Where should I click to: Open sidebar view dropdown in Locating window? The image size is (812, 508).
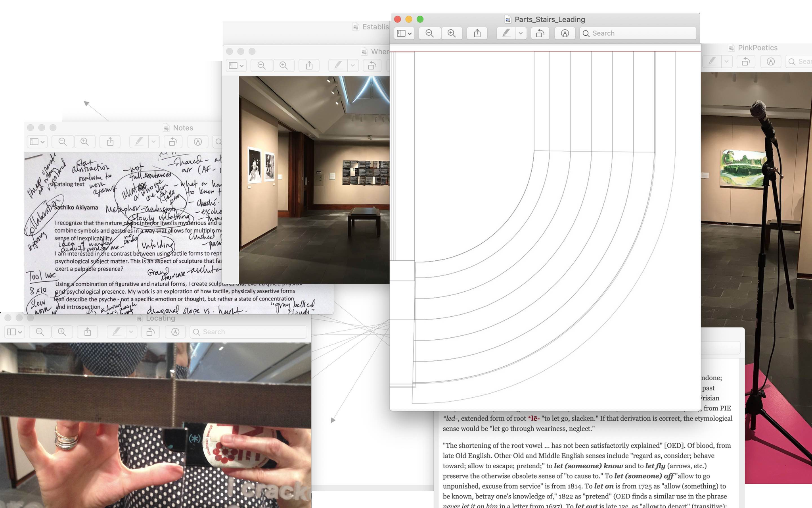coord(15,332)
